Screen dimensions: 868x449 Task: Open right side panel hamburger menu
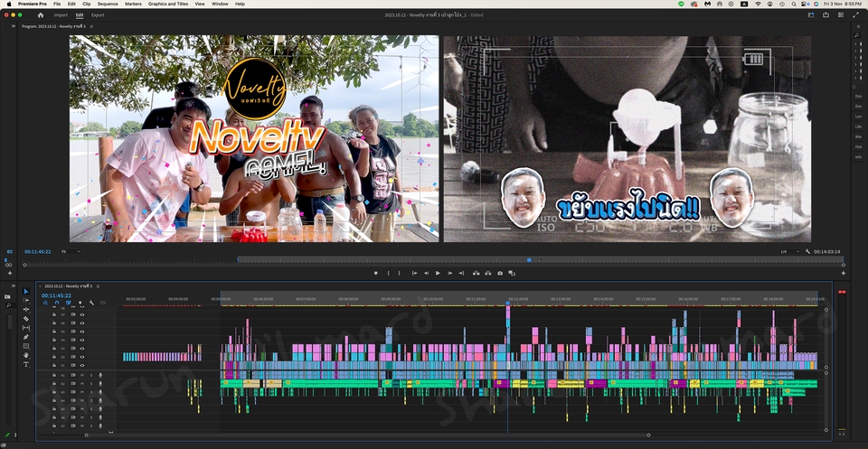pos(858,26)
